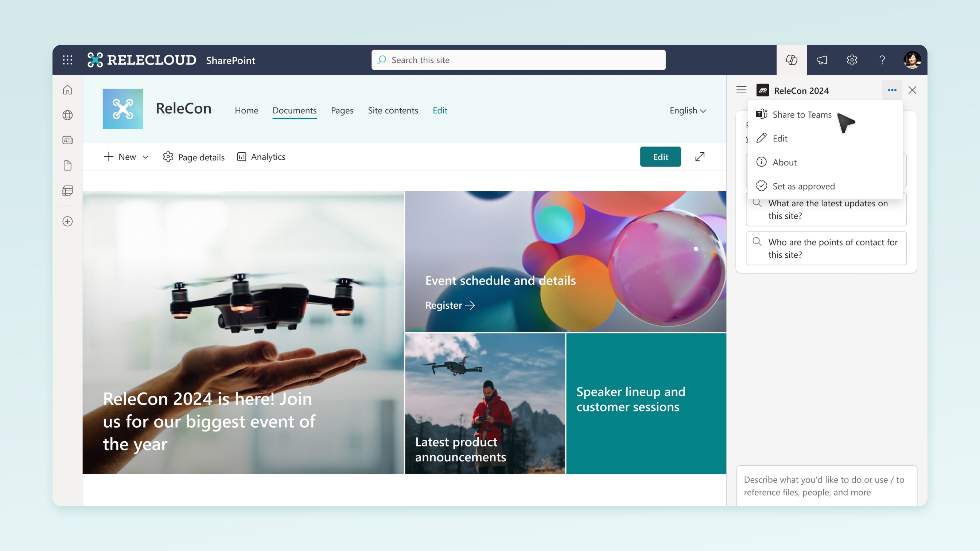Open the Analytics panel icon

(241, 156)
